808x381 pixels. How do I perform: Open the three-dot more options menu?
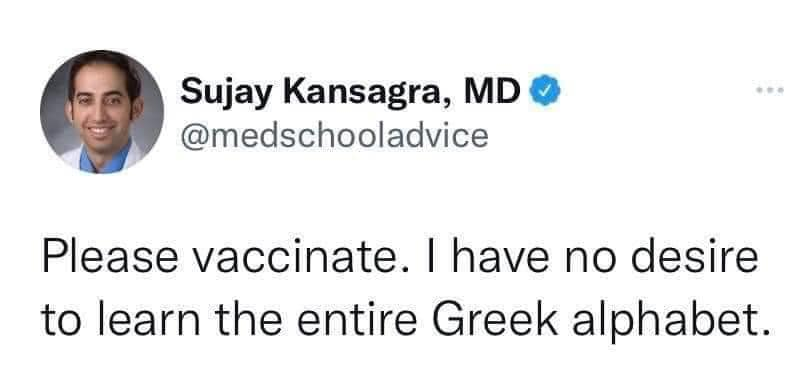click(x=770, y=91)
